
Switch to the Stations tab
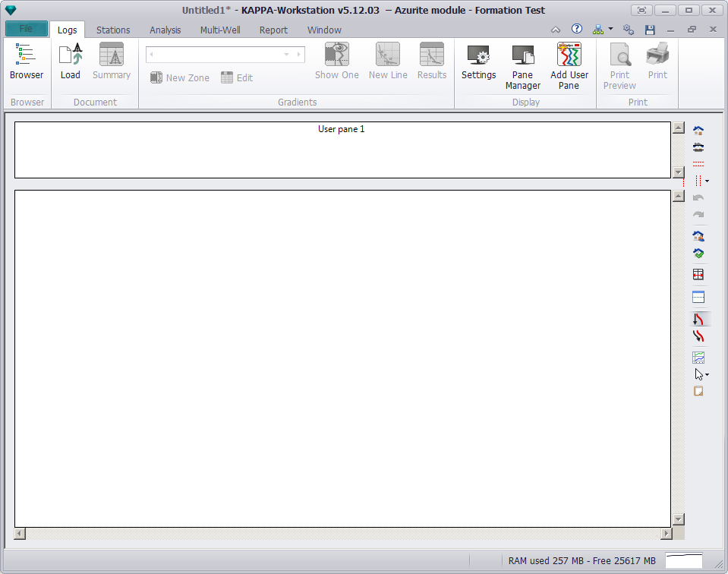113,30
